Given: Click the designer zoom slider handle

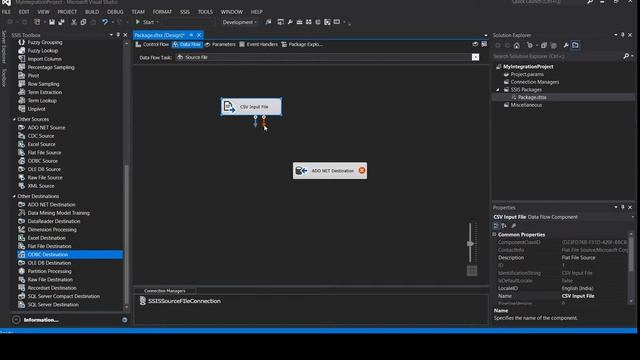Looking at the screenshot, I should [x=470, y=244].
